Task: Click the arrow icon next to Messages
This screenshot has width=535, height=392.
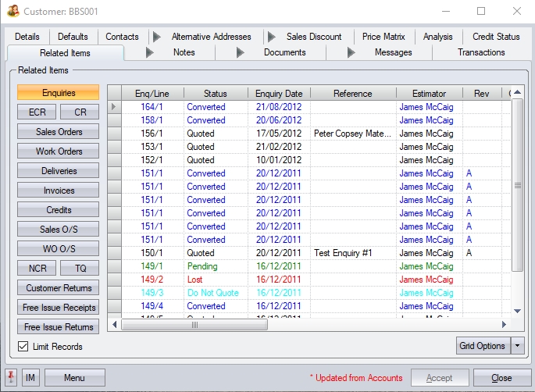Action: point(351,53)
